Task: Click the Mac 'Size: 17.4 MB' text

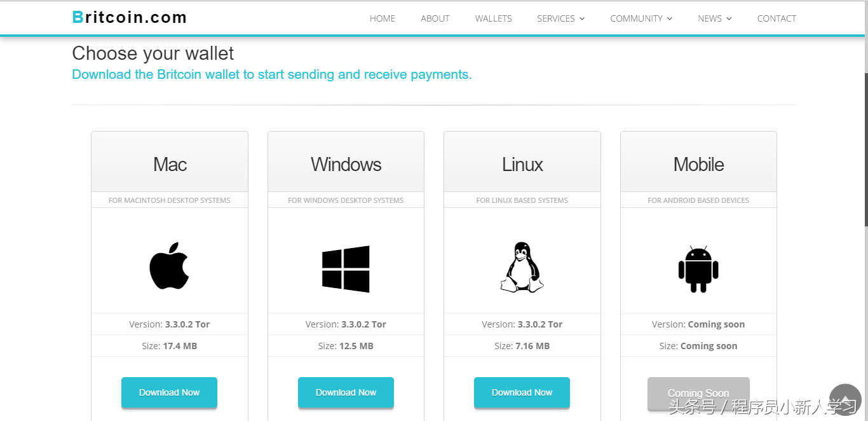Action: pyautogui.click(x=170, y=346)
